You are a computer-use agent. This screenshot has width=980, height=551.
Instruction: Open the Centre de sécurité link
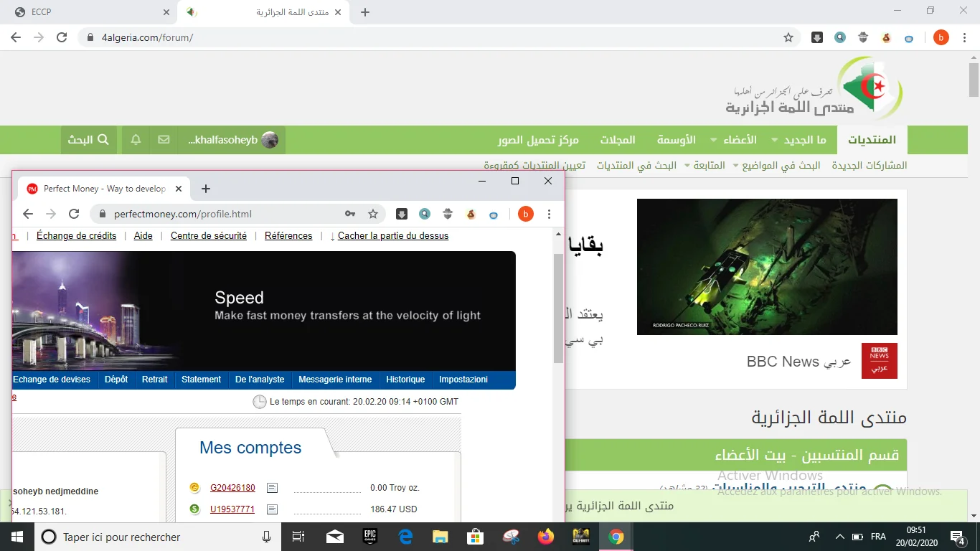(x=209, y=236)
